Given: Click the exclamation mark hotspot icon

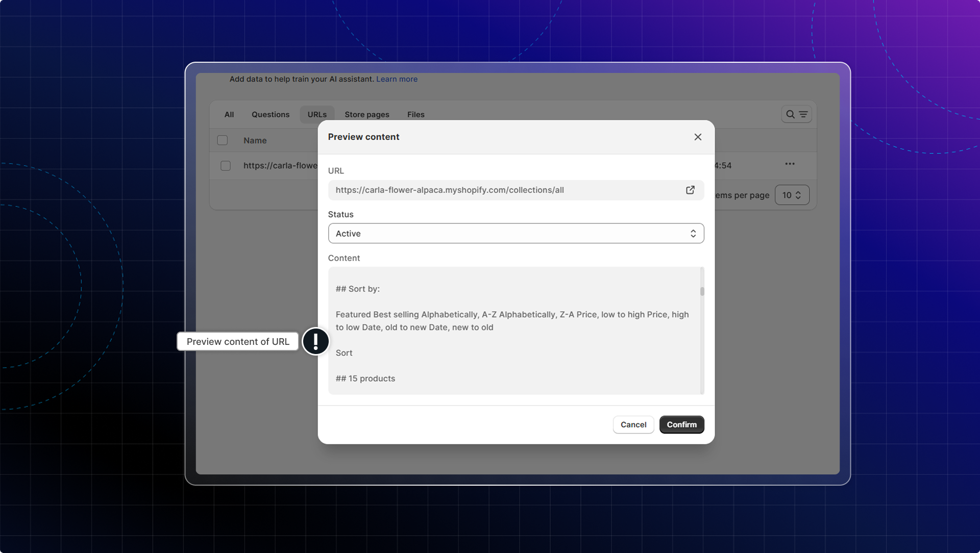Looking at the screenshot, I should (316, 341).
